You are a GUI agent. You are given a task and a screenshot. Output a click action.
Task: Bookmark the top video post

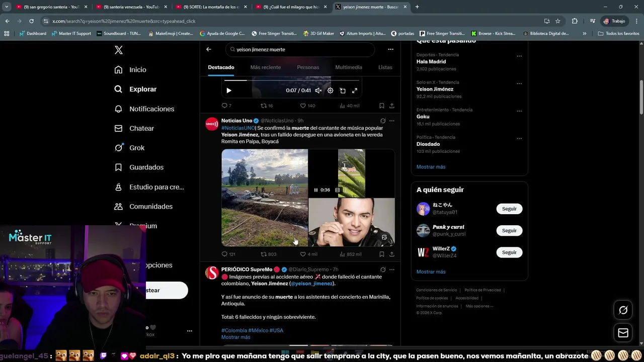pyautogui.click(x=382, y=106)
